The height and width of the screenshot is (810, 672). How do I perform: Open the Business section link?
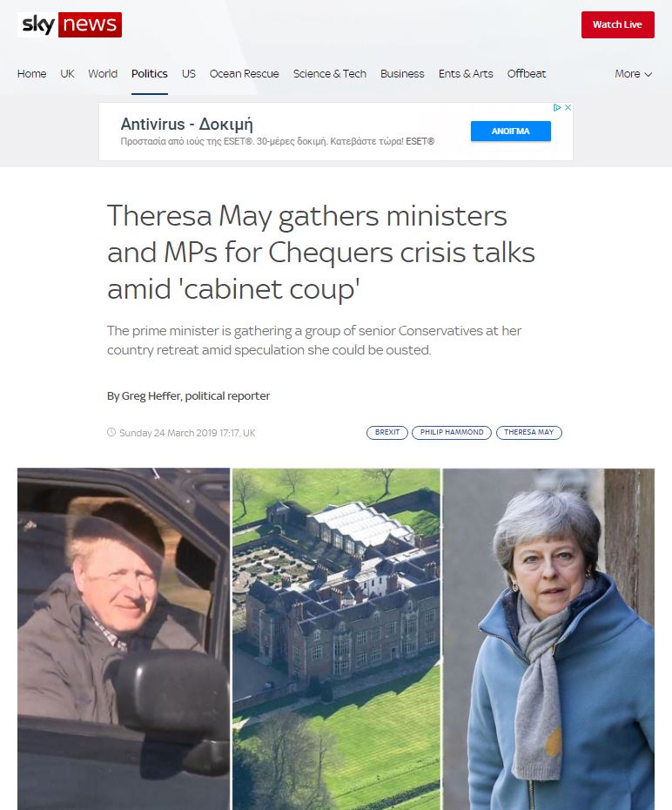402,74
